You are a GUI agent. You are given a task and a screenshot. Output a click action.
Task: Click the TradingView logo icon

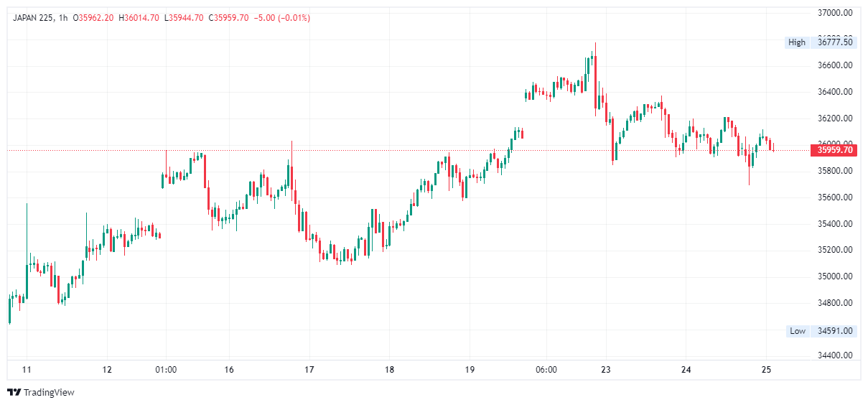pos(14,392)
